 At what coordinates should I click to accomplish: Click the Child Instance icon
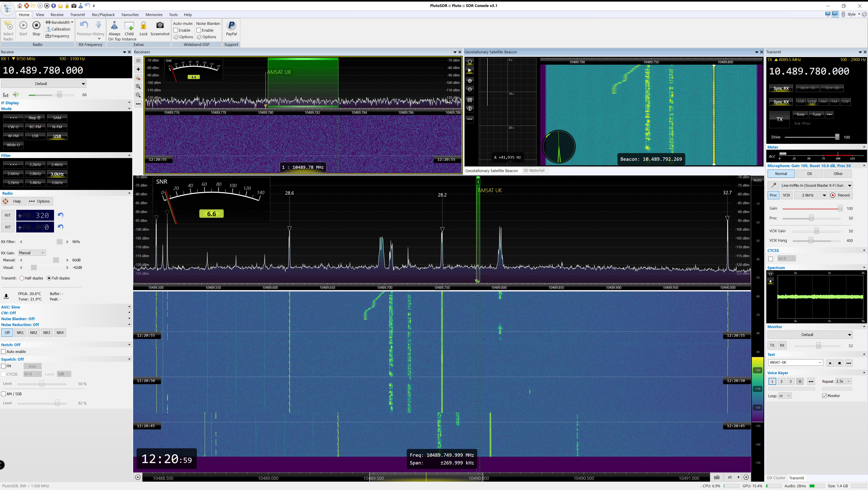(129, 26)
